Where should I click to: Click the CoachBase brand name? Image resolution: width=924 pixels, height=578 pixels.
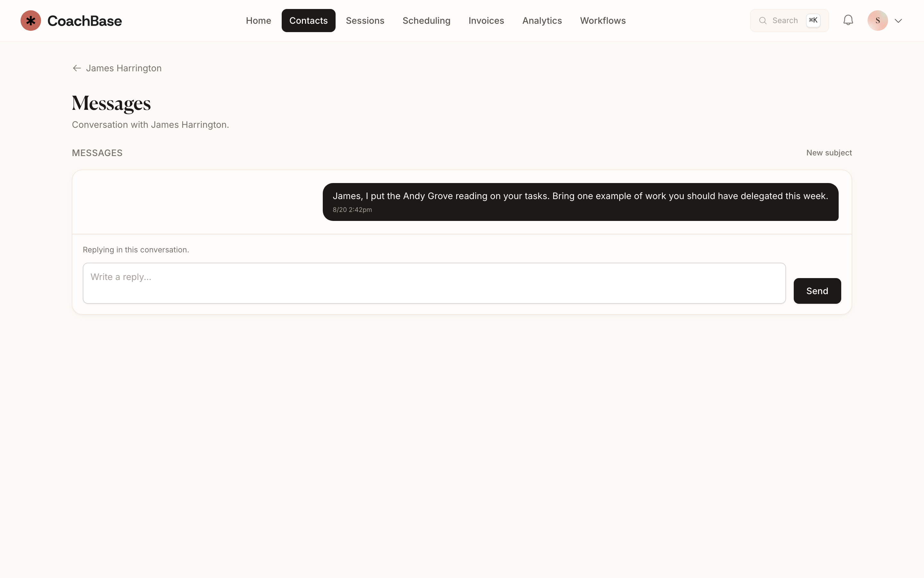pyautogui.click(x=84, y=21)
